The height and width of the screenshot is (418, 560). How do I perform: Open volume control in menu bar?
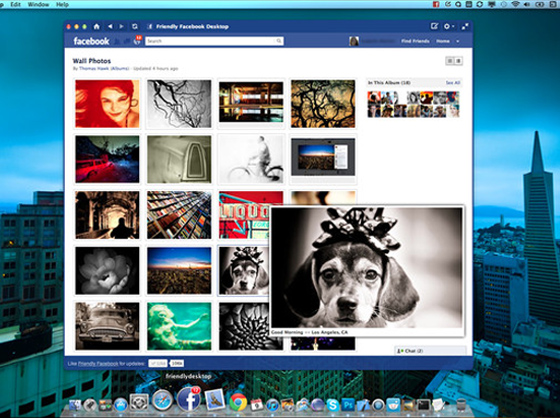(x=527, y=4)
